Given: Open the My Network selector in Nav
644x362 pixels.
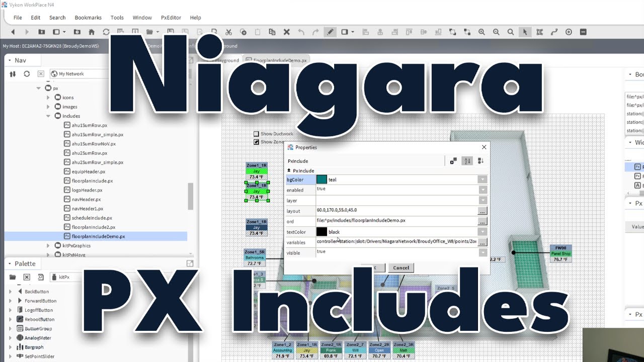Looking at the screenshot, I should point(78,74).
